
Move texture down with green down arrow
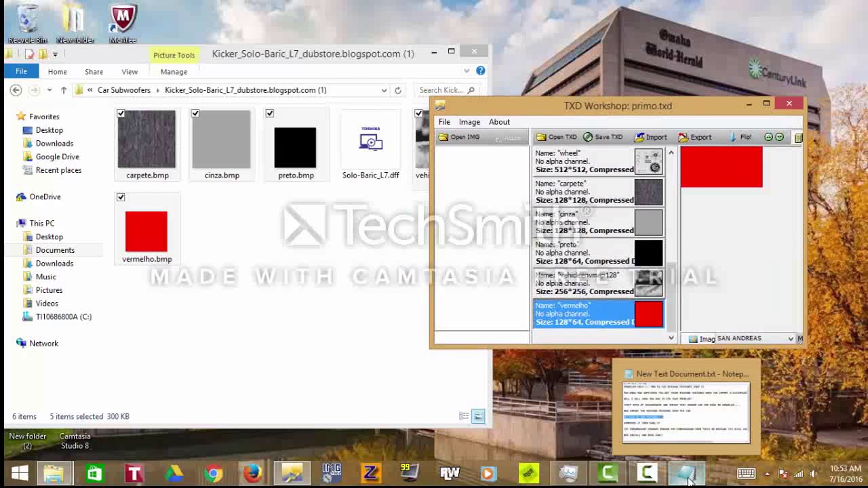click(x=779, y=137)
